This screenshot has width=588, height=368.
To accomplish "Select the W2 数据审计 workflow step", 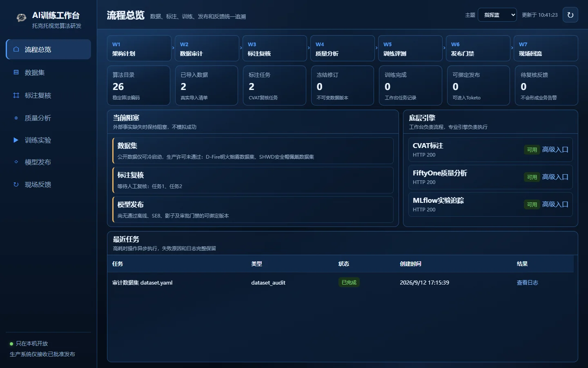I will (x=207, y=48).
